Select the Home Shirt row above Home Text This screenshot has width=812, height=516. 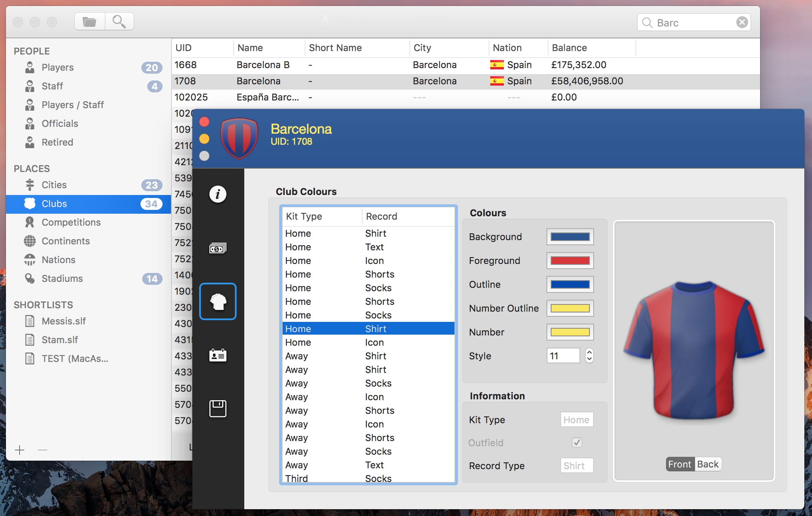[369, 233]
